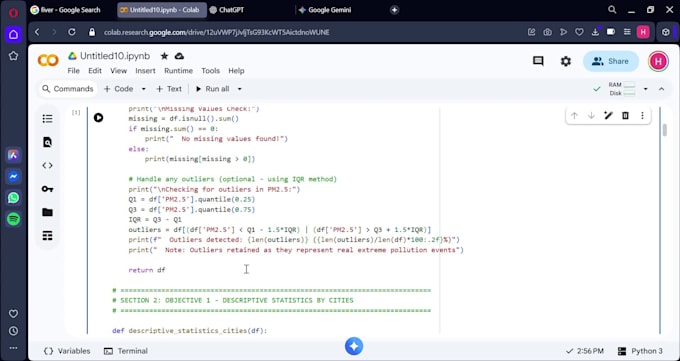Open WhatsApp in the Opera sidebar

(13, 198)
